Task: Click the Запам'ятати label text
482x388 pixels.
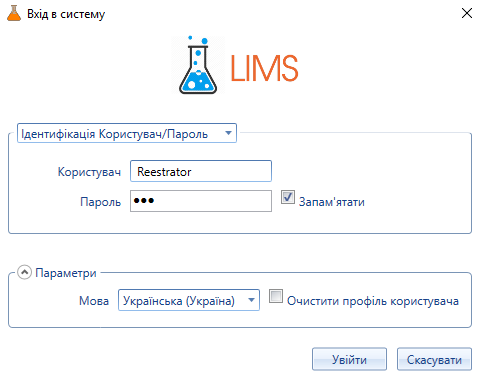Action: coord(332,202)
